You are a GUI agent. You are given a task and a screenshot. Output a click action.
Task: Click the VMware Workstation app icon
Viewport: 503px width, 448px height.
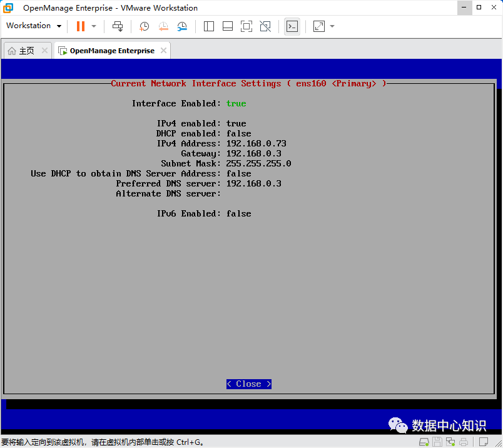8,8
